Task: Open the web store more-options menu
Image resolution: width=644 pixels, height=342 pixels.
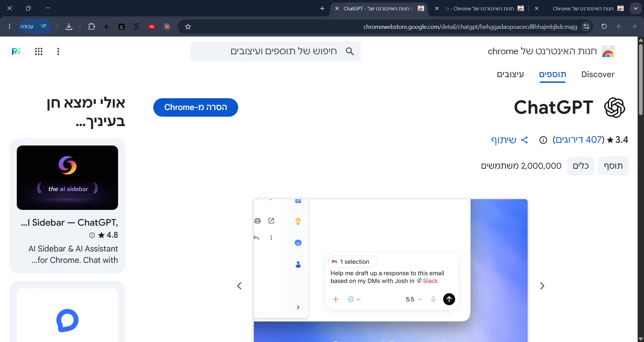Action: [x=58, y=51]
